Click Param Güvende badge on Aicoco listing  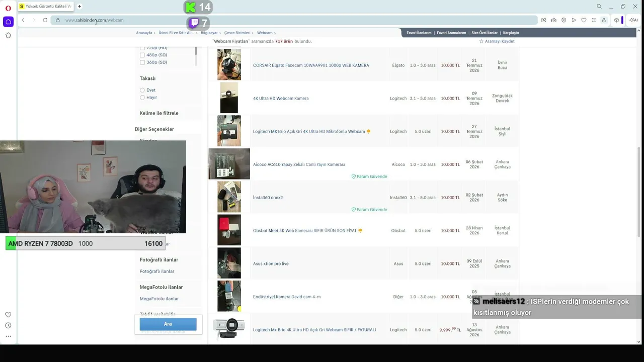(369, 176)
